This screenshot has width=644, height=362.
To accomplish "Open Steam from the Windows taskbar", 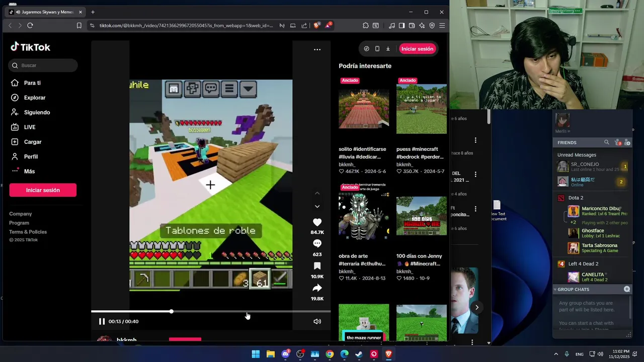I will [359, 354].
